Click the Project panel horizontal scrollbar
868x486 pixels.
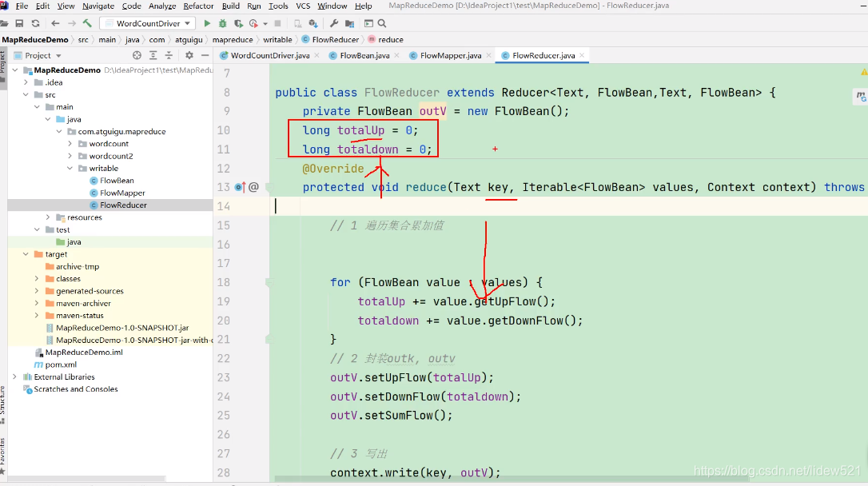tap(86, 478)
